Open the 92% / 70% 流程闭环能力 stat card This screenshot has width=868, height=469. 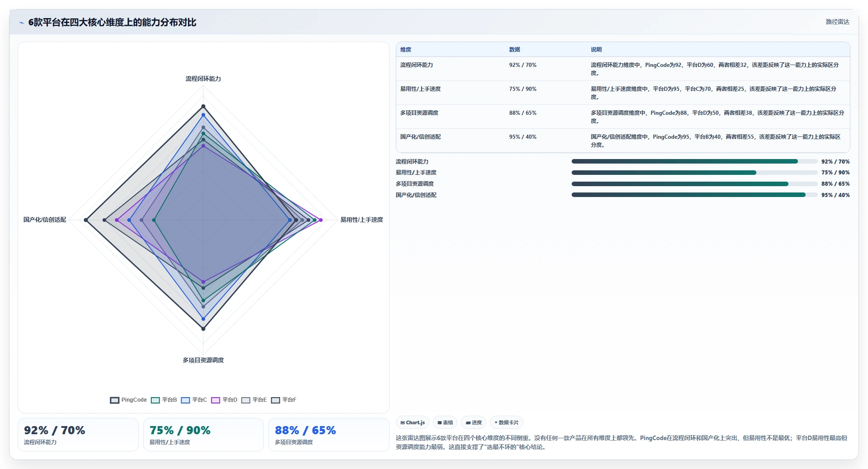click(x=78, y=435)
